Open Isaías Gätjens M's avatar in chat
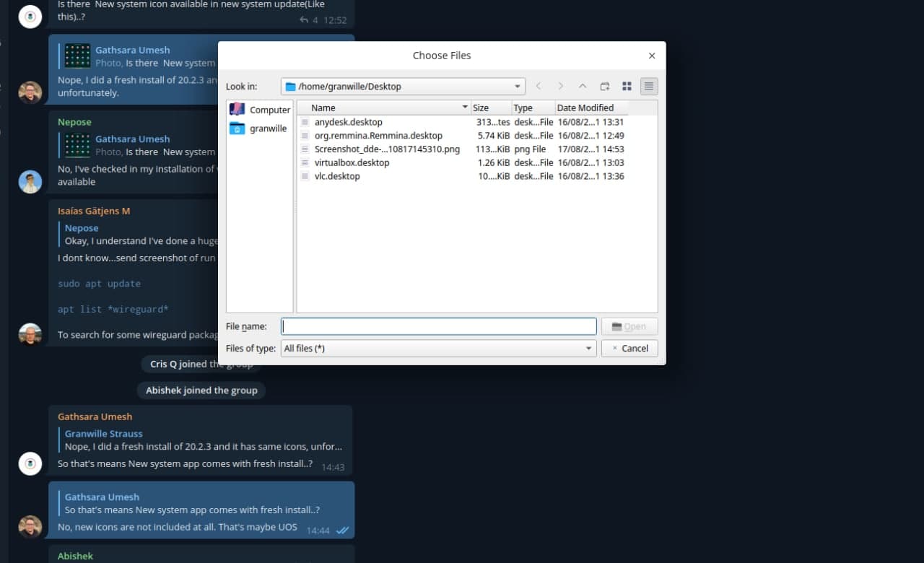The width and height of the screenshot is (924, 563). [x=30, y=334]
